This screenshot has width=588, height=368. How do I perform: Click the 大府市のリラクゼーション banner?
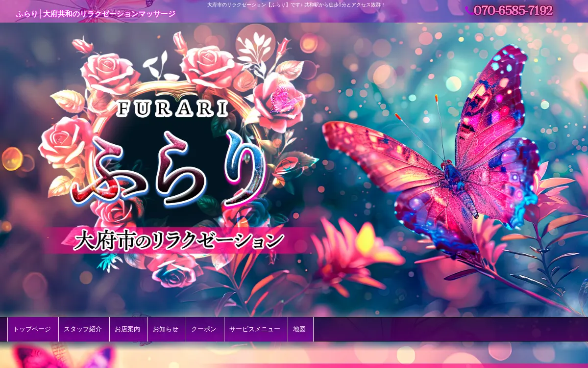(x=179, y=240)
